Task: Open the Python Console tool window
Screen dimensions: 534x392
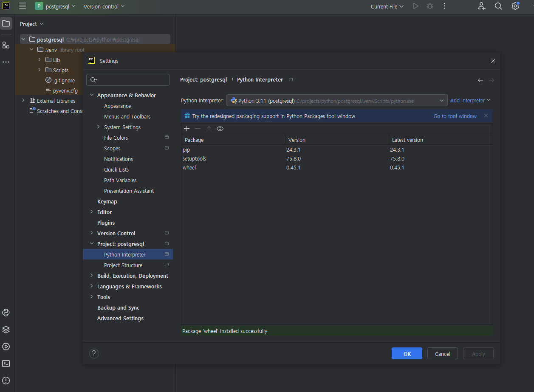Action: (x=6, y=313)
